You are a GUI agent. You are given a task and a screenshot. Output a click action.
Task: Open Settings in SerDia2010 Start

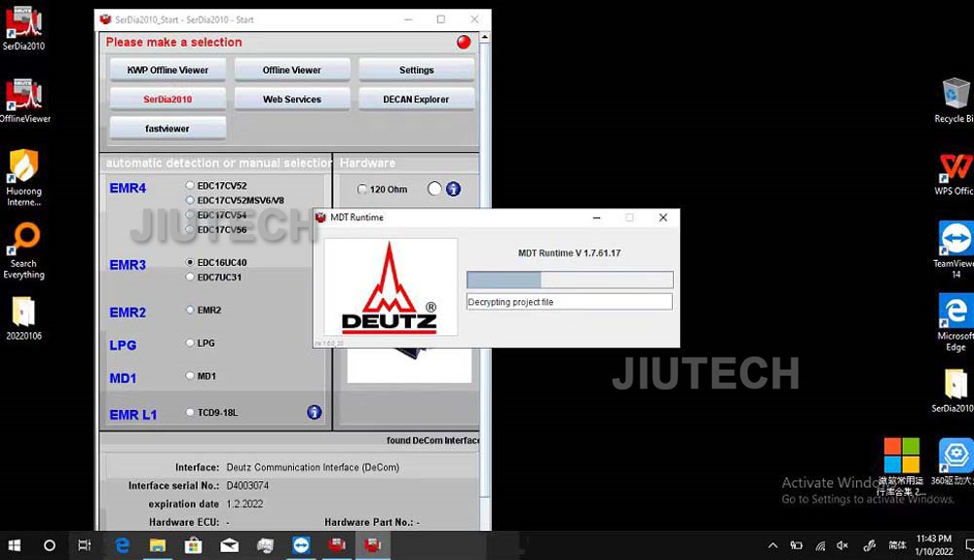[x=416, y=70]
